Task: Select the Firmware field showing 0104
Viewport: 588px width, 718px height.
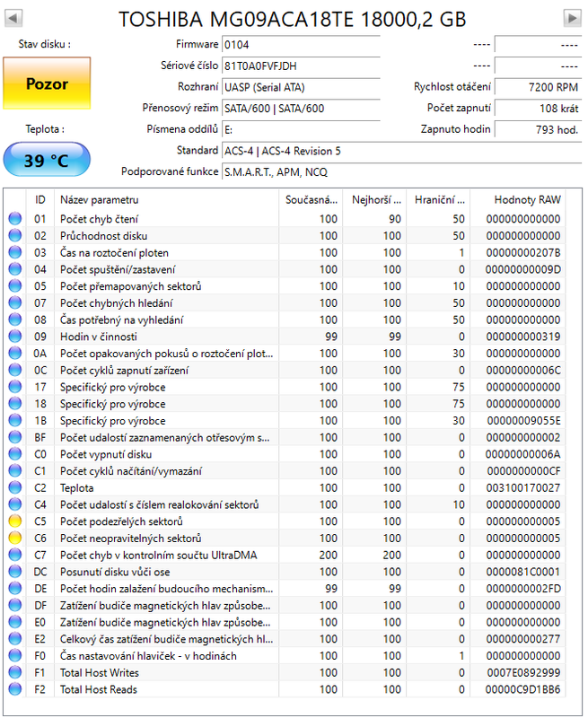Action: pos(301,45)
